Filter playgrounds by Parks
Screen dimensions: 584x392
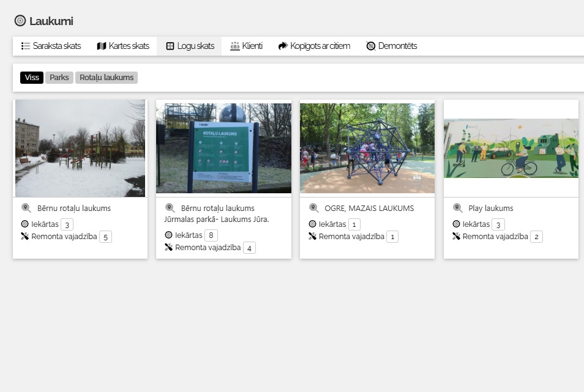coord(59,78)
